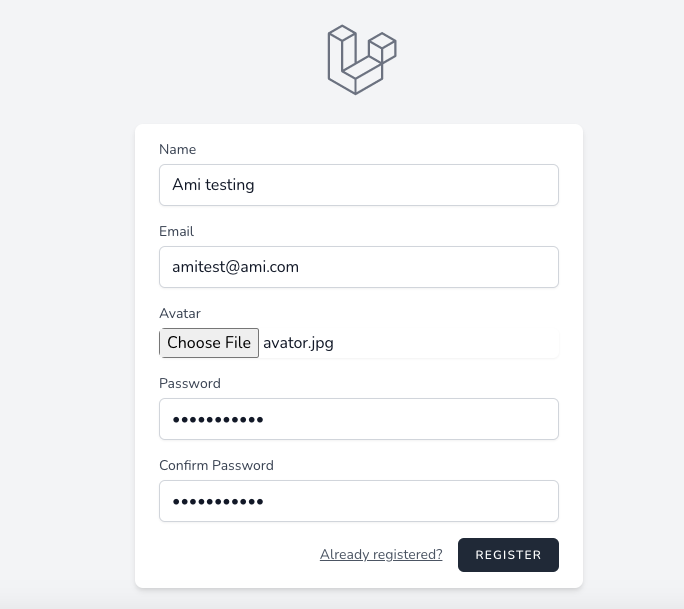684x609 pixels.
Task: Click the Avatar field label
Action: [x=180, y=313]
